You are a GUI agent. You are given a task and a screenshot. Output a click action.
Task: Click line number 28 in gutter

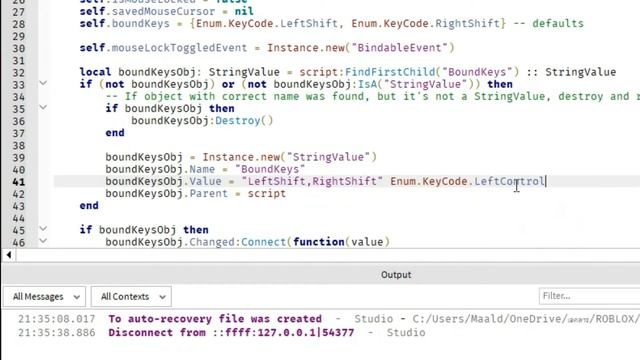[18, 24]
